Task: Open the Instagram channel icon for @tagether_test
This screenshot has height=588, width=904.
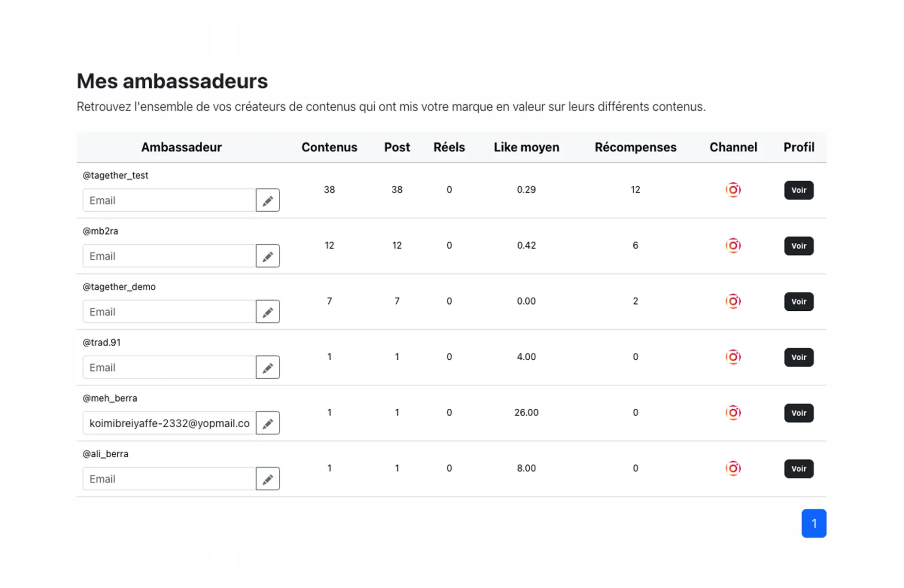Action: click(x=733, y=190)
